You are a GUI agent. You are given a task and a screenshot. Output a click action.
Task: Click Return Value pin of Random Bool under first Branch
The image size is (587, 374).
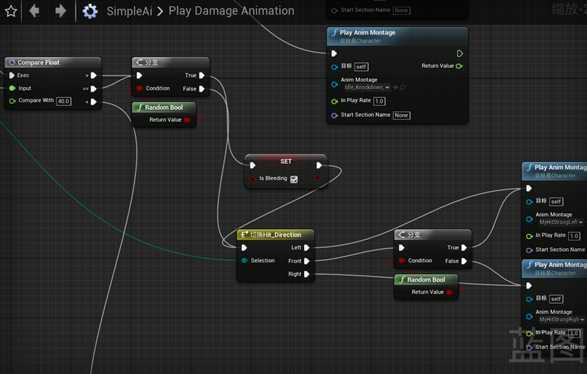coord(187,120)
